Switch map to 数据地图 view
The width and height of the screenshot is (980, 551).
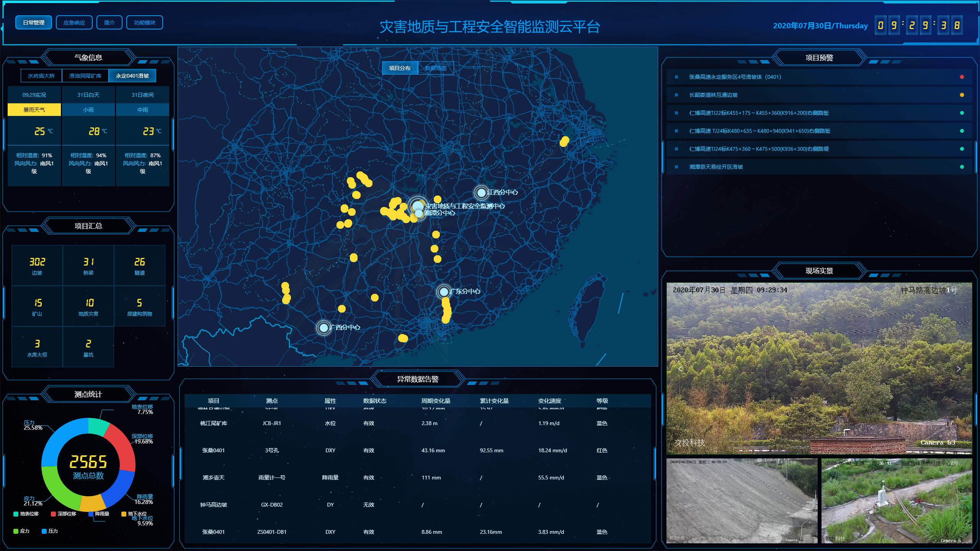tap(436, 68)
